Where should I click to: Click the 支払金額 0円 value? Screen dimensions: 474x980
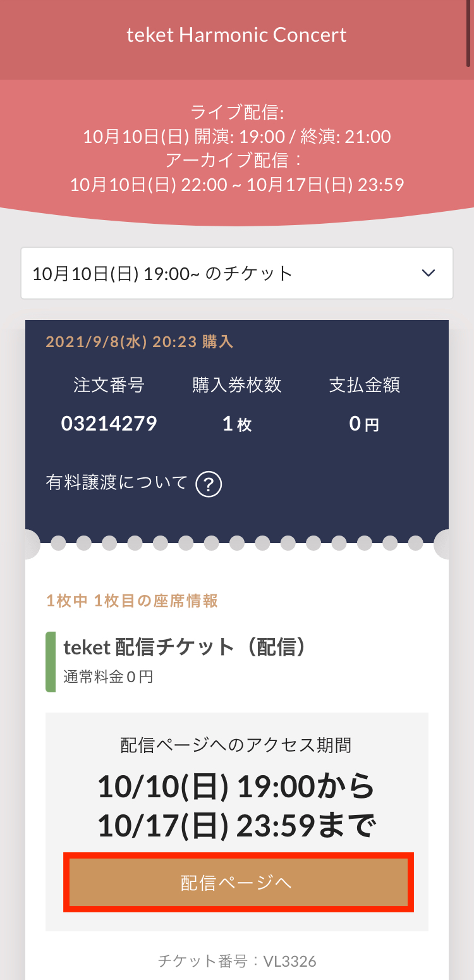pyautogui.click(x=364, y=424)
